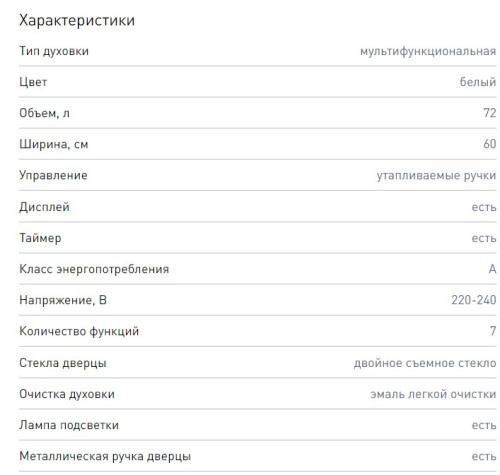Click the Объем, л label
500x475 pixels.
[x=44, y=113]
